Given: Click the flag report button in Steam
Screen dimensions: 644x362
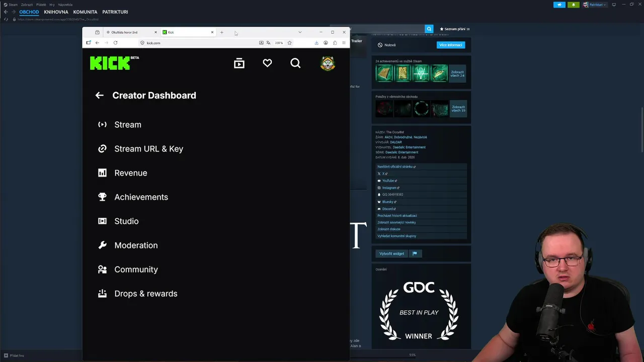Looking at the screenshot, I should pyautogui.click(x=415, y=253).
